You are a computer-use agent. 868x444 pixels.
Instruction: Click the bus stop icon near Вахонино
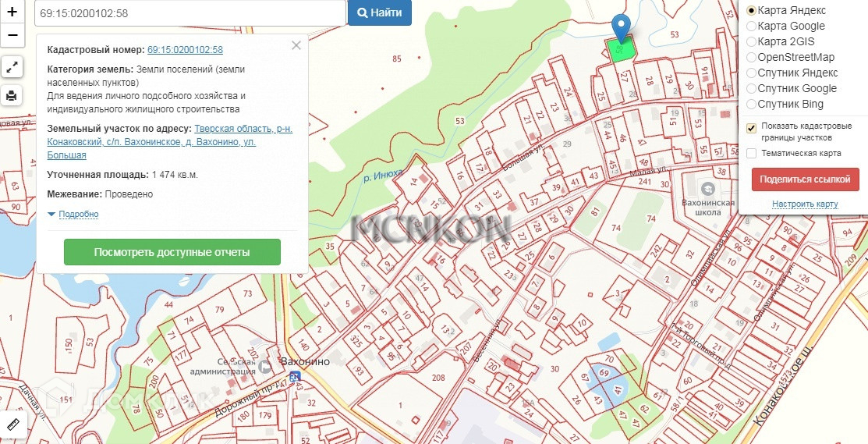click(295, 376)
